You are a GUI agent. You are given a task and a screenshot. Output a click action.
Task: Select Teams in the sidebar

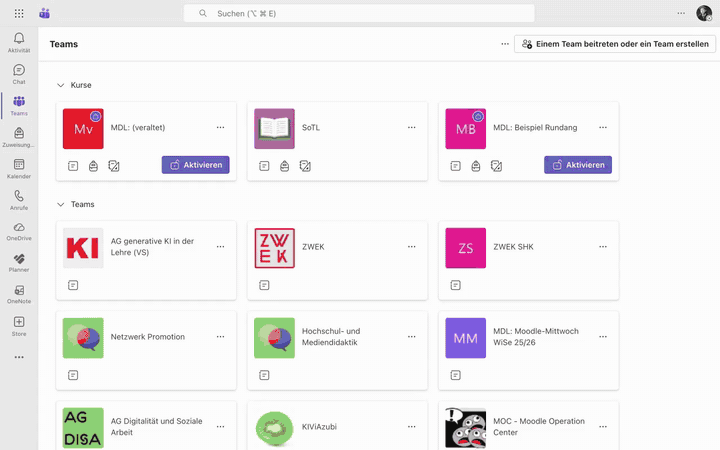point(19,106)
